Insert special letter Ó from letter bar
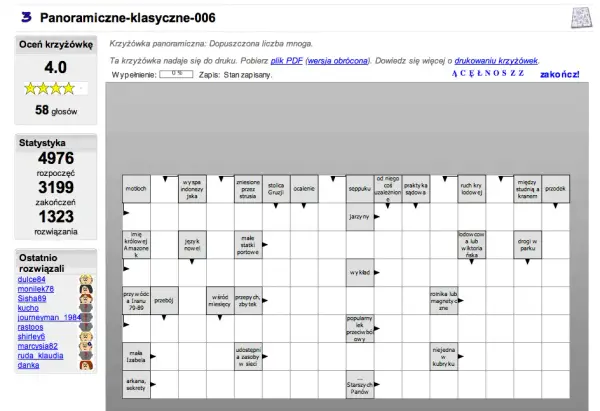Screen dimensions: 600x411 (x=497, y=73)
